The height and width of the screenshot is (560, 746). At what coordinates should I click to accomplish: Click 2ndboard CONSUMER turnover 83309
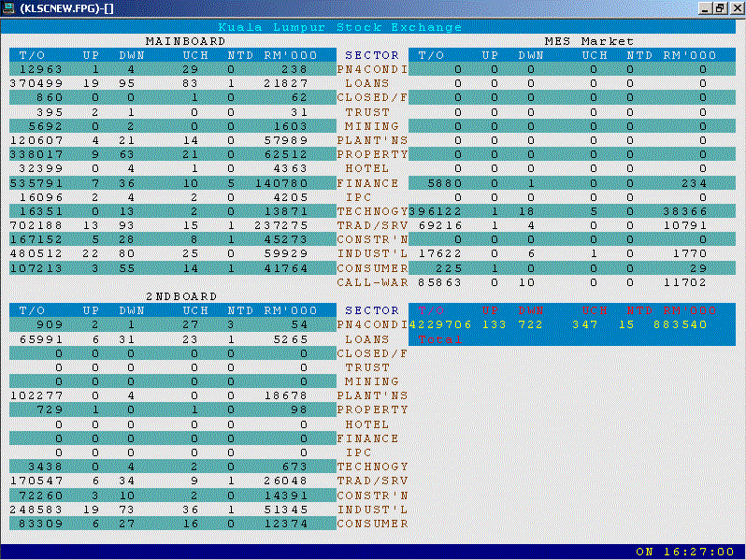[x=41, y=524]
